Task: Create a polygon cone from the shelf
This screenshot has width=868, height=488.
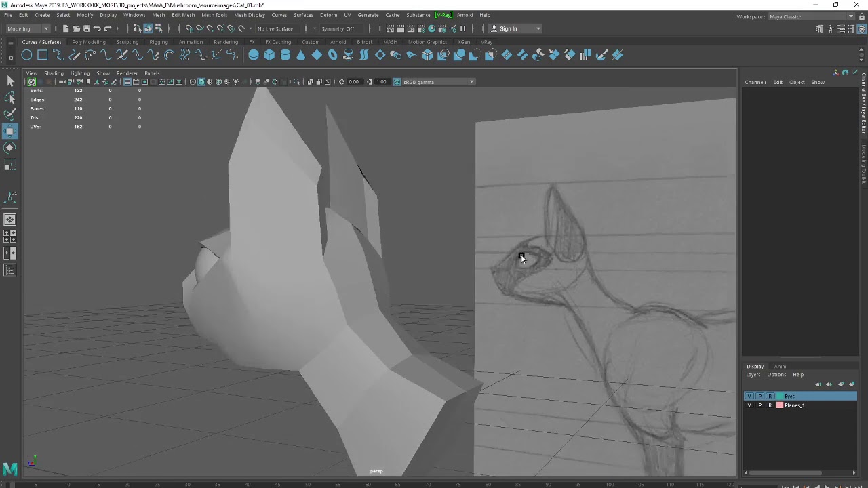Action: click(301, 55)
